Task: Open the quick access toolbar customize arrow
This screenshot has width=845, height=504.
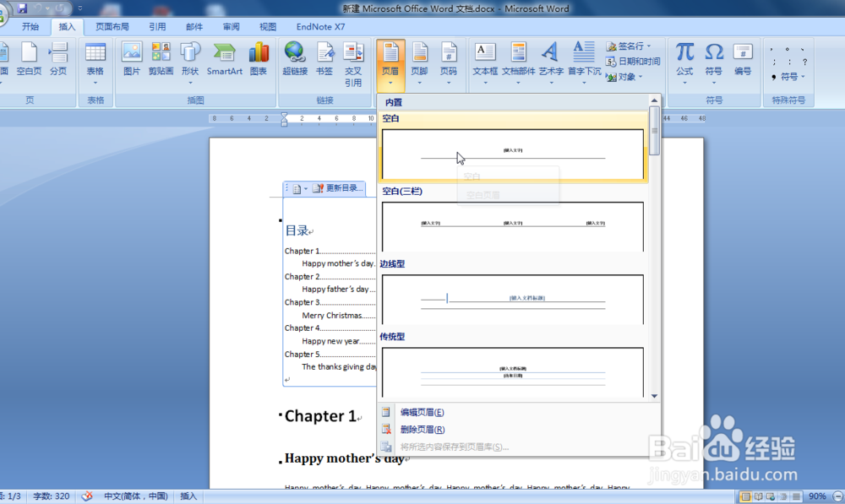Action: [80, 8]
